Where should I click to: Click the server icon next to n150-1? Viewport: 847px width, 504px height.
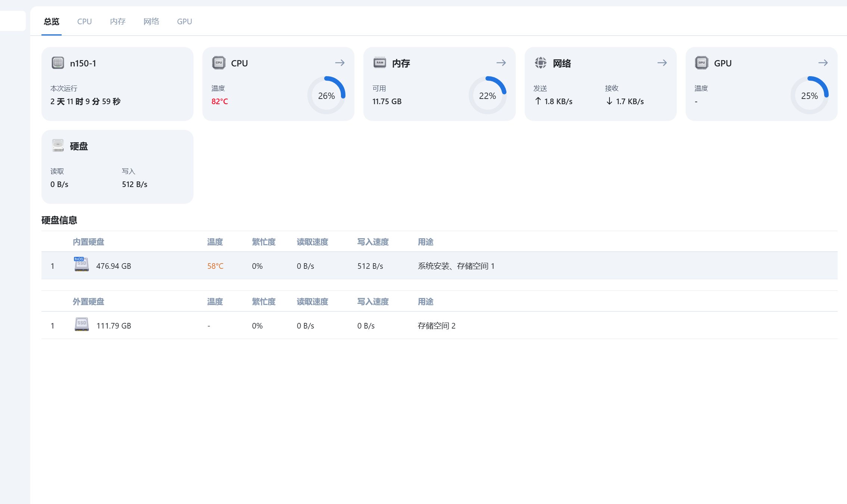point(58,63)
